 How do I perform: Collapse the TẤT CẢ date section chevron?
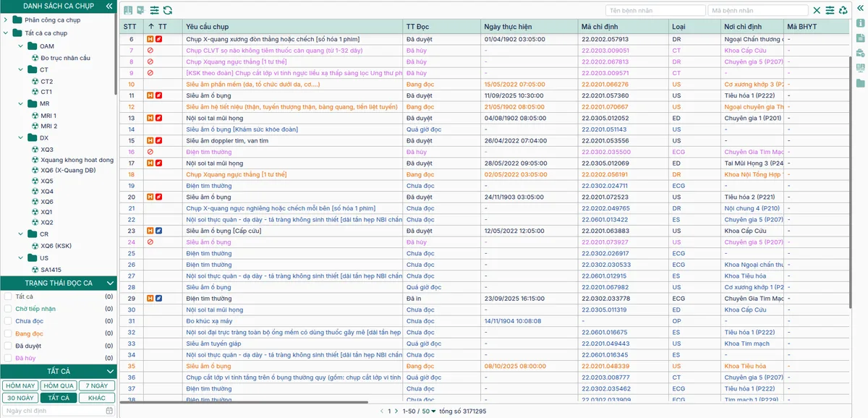[x=110, y=372]
